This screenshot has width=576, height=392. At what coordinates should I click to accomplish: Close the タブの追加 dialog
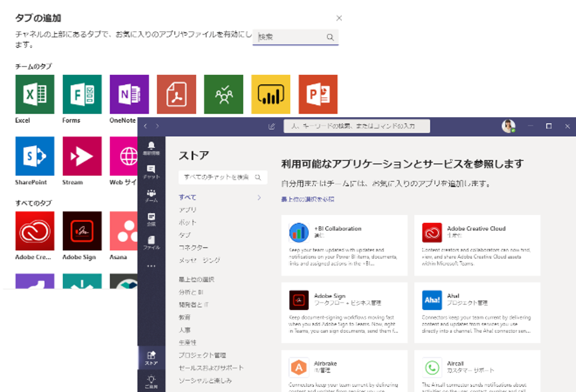[x=339, y=18]
